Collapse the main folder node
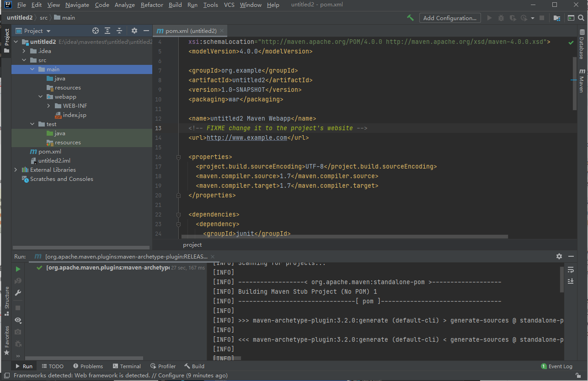 [32, 69]
